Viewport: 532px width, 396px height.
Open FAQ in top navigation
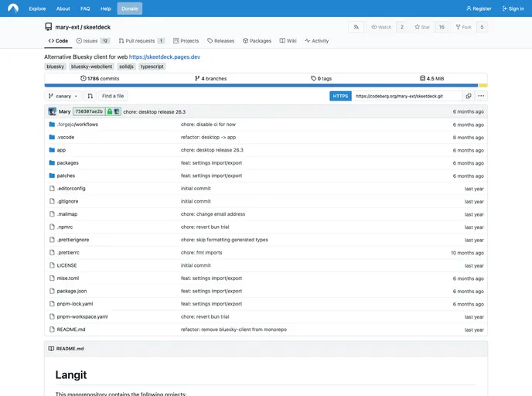[85, 9]
